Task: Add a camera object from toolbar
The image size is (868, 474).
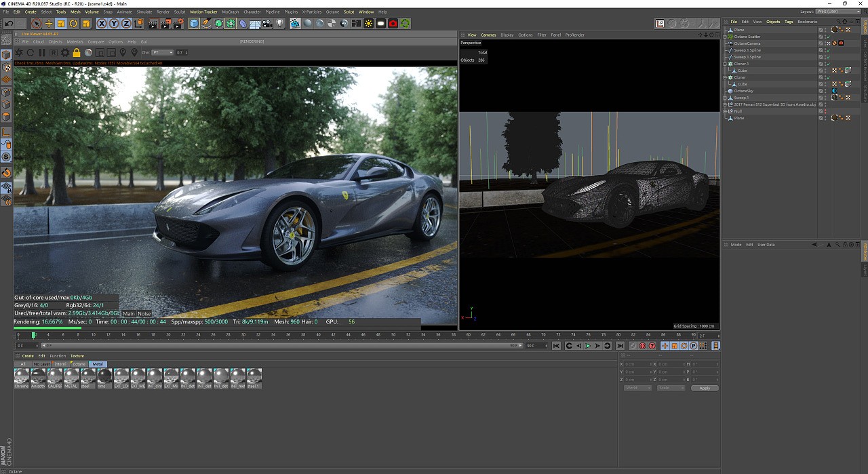Action: pyautogui.click(x=268, y=24)
